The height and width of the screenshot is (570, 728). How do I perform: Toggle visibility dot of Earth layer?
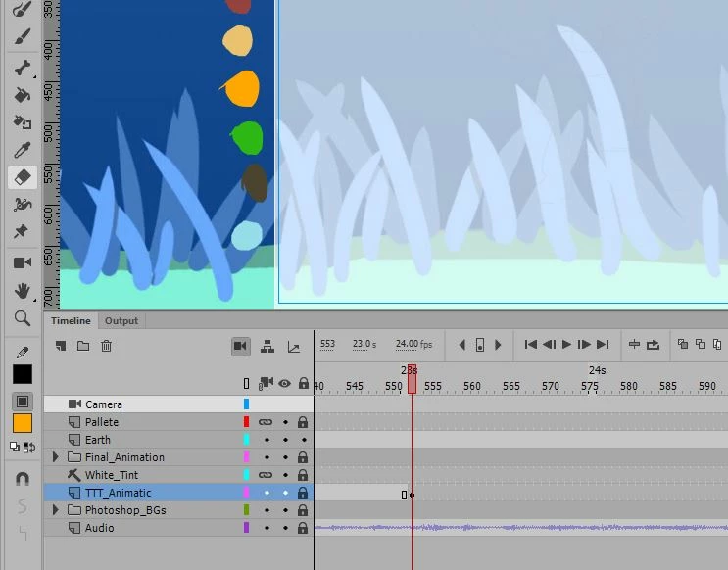(x=285, y=440)
